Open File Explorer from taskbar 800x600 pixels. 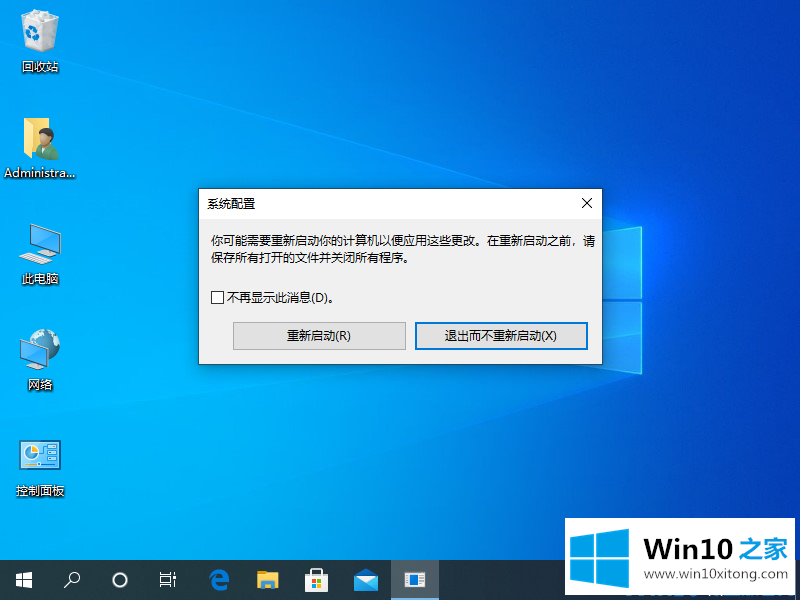pyautogui.click(x=267, y=580)
